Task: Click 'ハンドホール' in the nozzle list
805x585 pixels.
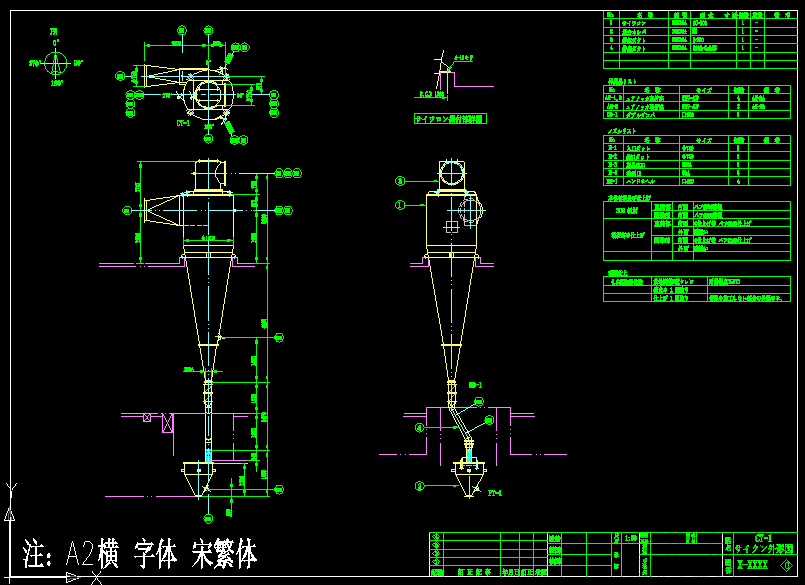Action: pyautogui.click(x=640, y=181)
